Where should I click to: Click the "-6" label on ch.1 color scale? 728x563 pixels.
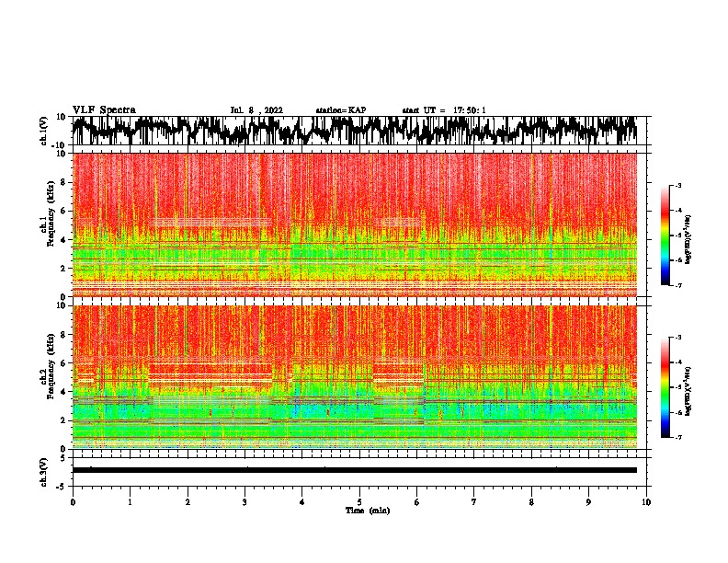(678, 260)
